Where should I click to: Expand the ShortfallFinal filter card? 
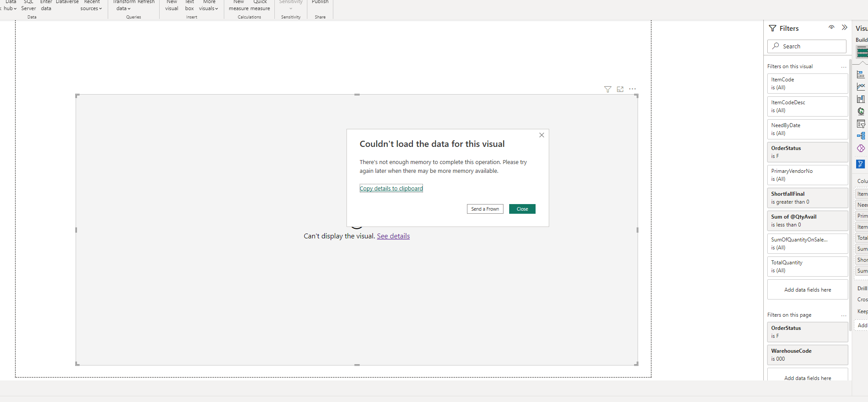click(807, 198)
